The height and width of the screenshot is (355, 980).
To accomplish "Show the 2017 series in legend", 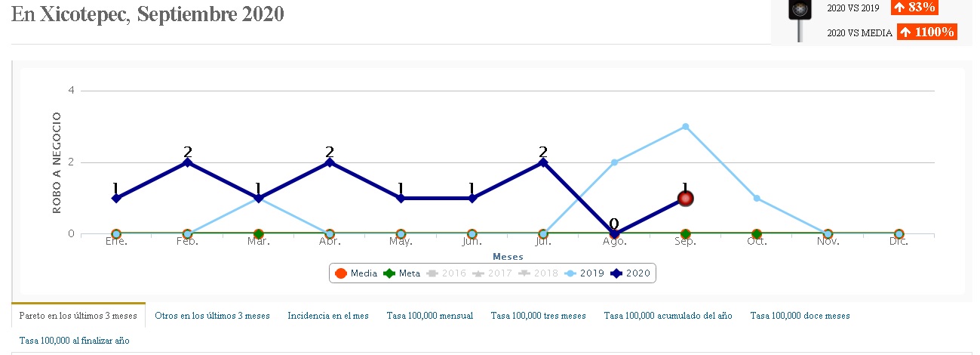I will tap(492, 273).
